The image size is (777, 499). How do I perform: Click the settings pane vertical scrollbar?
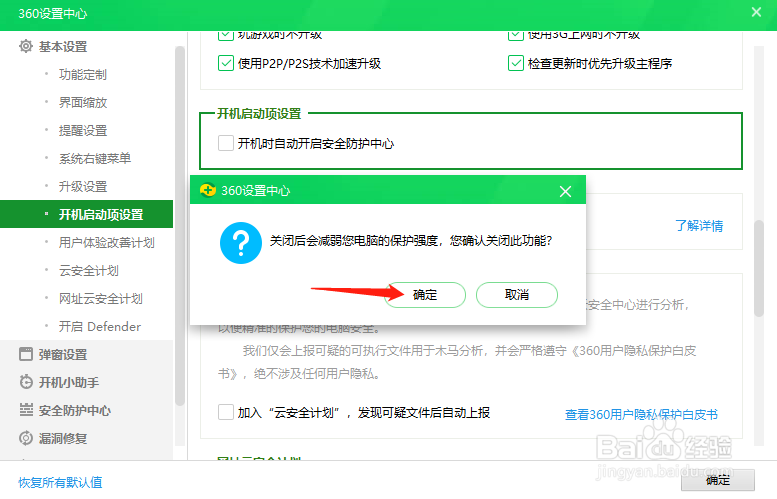(x=759, y=268)
